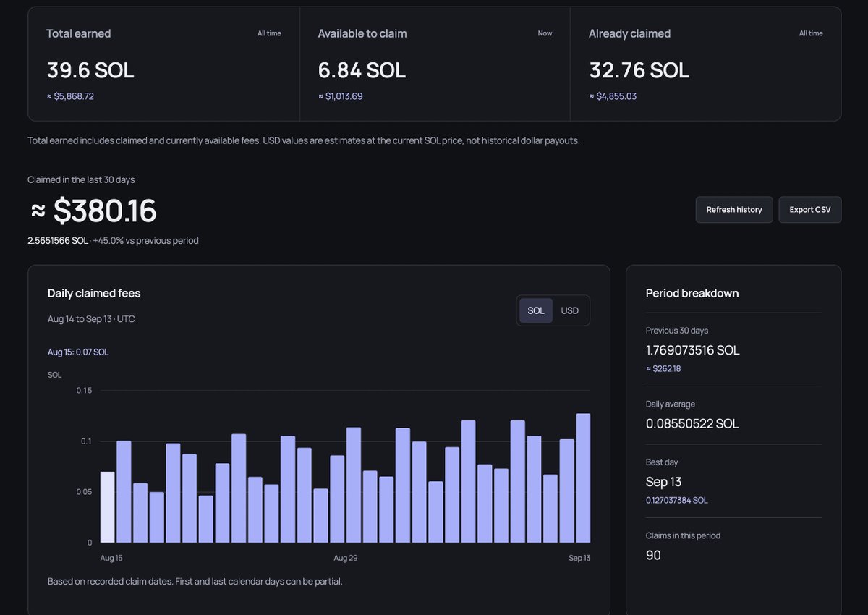Click the Based on recorded claim dates note

(x=195, y=581)
